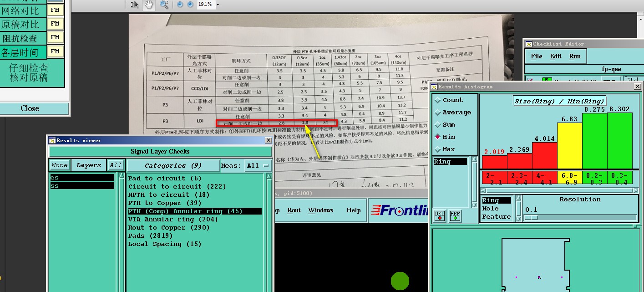644x292 pixels.
Task: Click FM box next to 网络对比
Action: 55,10
